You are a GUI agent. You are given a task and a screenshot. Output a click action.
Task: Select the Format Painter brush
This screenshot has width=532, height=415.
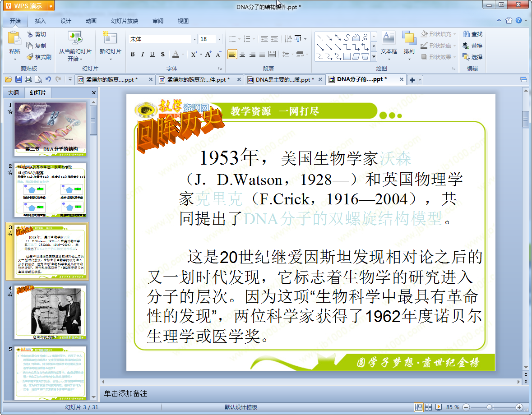click(x=30, y=57)
